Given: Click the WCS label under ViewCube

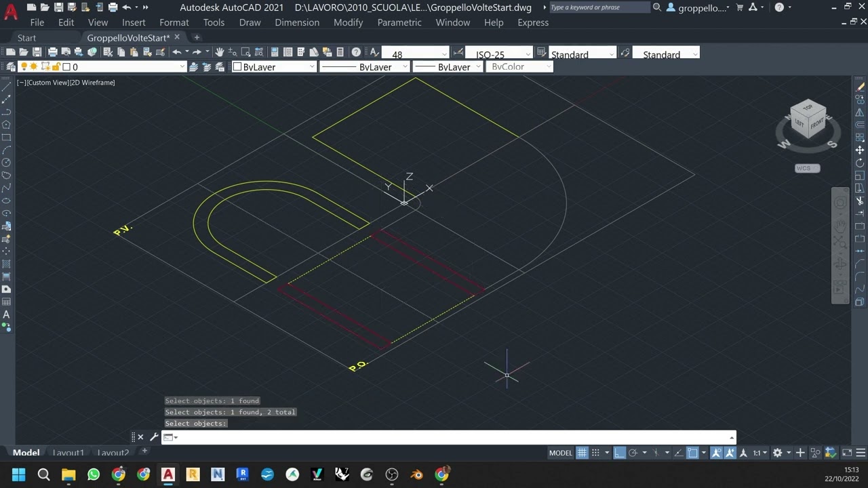Looking at the screenshot, I should (807, 168).
